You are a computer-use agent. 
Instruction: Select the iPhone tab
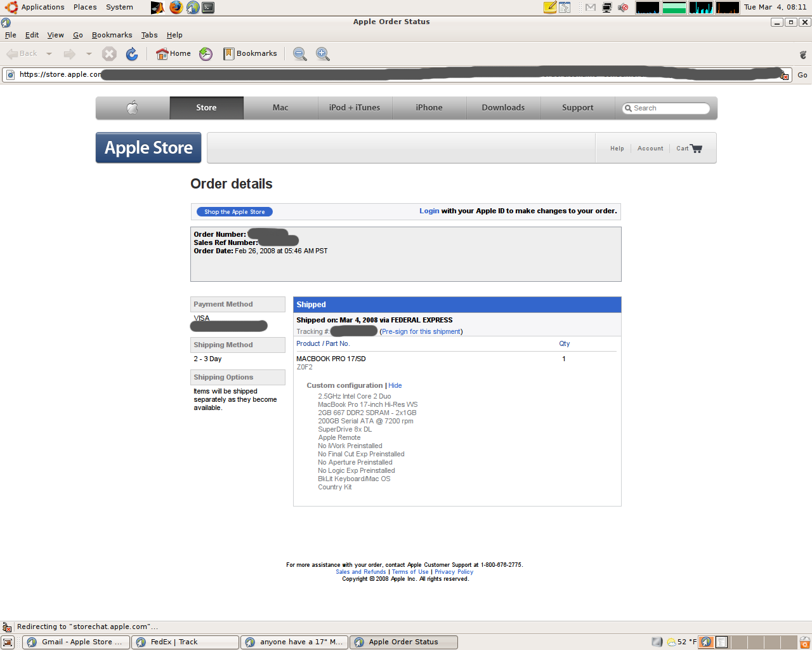pos(429,108)
